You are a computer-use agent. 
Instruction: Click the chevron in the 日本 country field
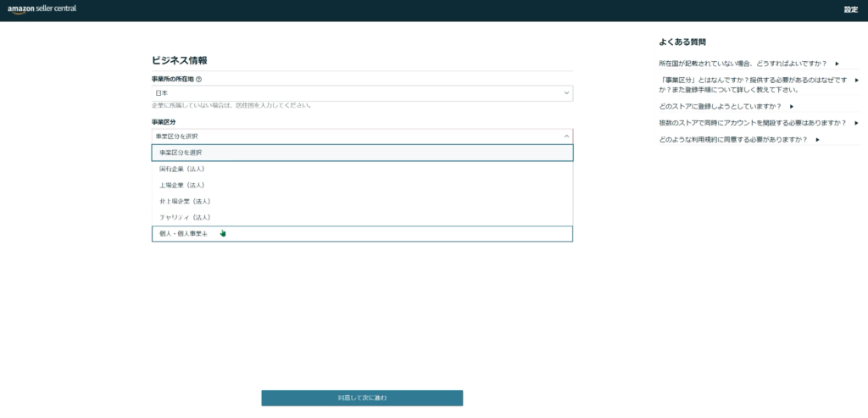[565, 92]
